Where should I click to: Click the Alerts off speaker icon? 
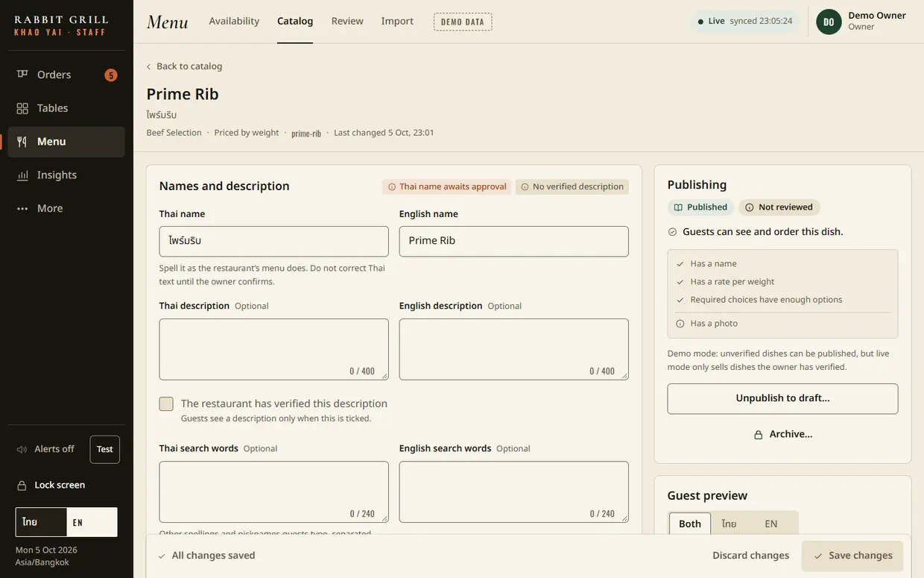(22, 449)
